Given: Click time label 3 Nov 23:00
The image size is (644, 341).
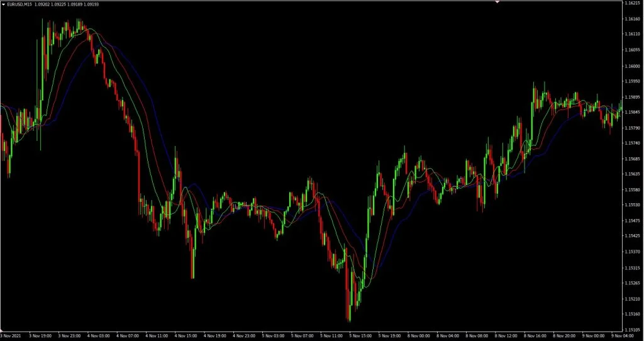Looking at the screenshot, I should [69, 336].
